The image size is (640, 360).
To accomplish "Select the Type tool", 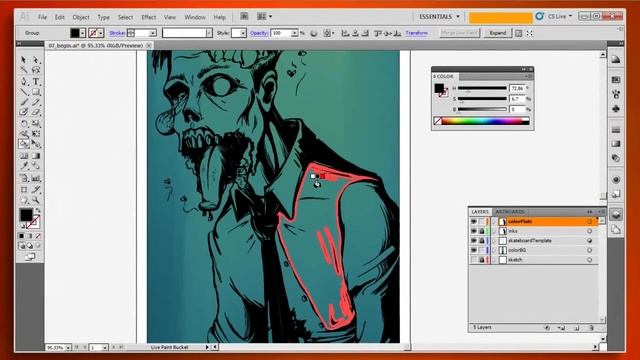I will (x=36, y=81).
